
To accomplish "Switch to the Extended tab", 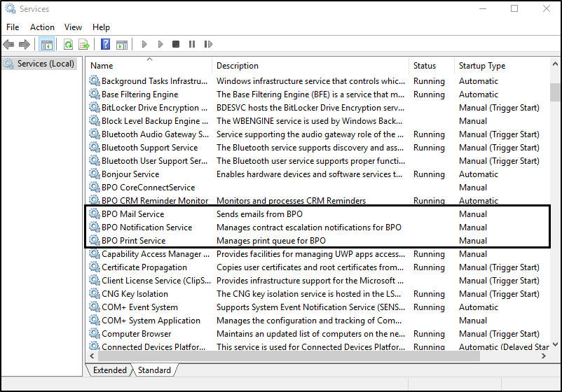I will [110, 370].
